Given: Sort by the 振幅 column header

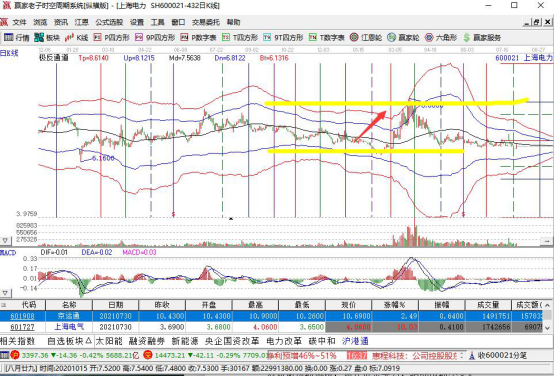Looking at the screenshot, I should (x=442, y=305).
